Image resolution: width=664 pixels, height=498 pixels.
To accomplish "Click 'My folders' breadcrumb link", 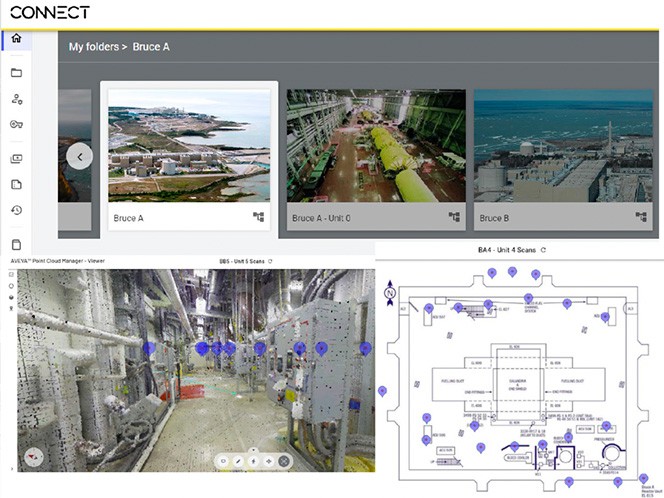I will pos(96,47).
